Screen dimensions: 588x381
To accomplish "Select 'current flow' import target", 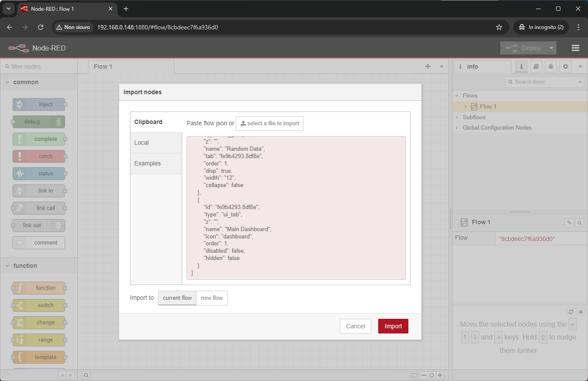I will pyautogui.click(x=177, y=298).
